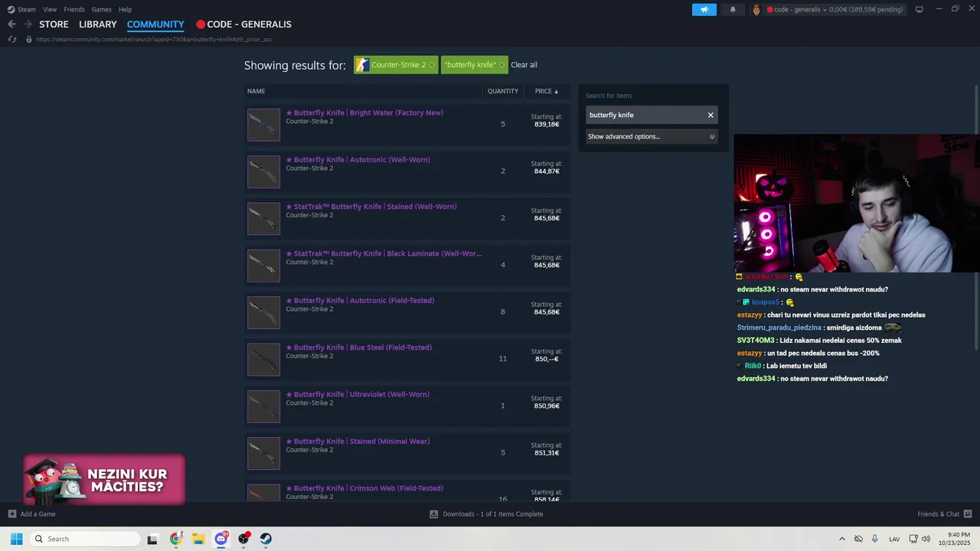Click Clear all filters link
The width and height of the screenshot is (980, 551).
524,65
